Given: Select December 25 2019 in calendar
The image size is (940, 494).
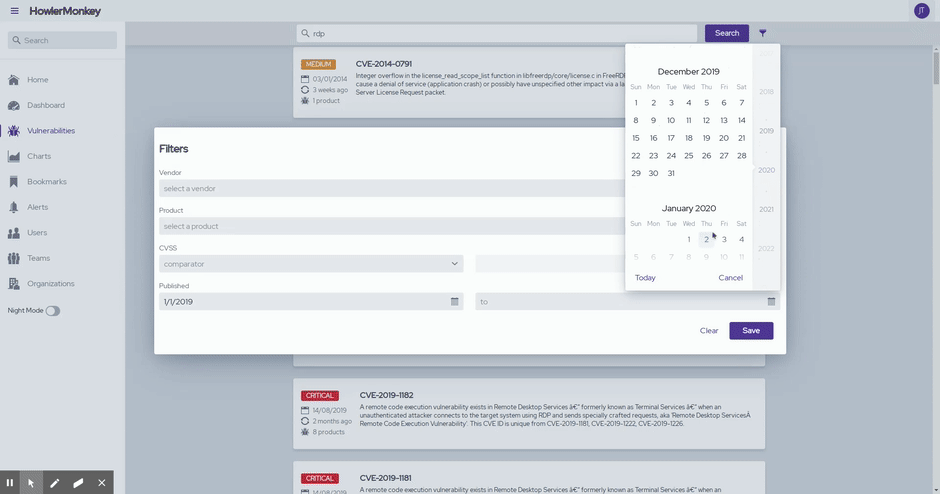Looking at the screenshot, I should 689,155.
